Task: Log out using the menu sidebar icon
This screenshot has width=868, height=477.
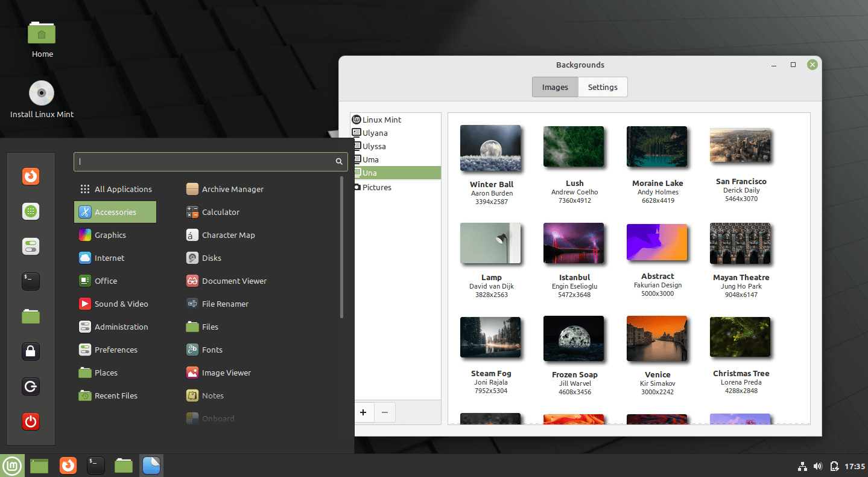Action: 31,386
